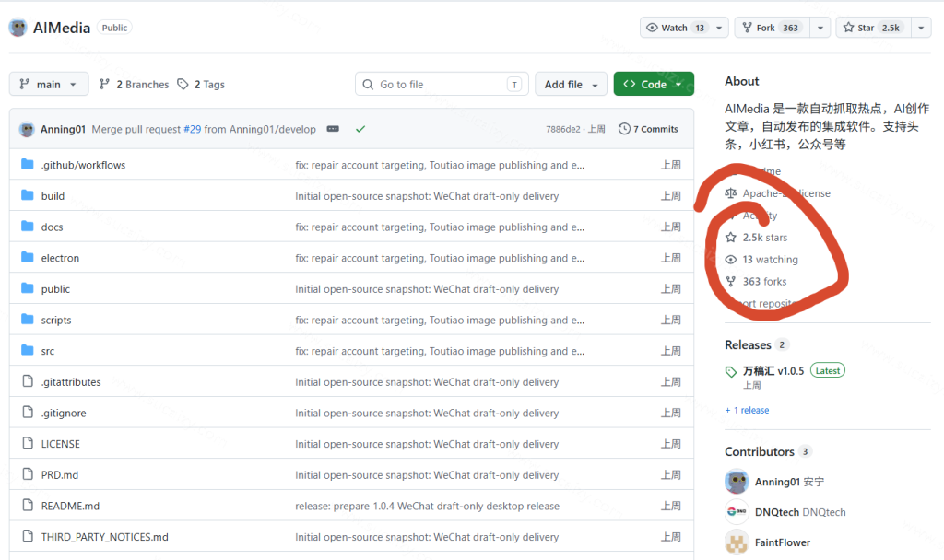944x560 pixels.
Task: Open the DNQtech contributor avatar
Action: [737, 512]
